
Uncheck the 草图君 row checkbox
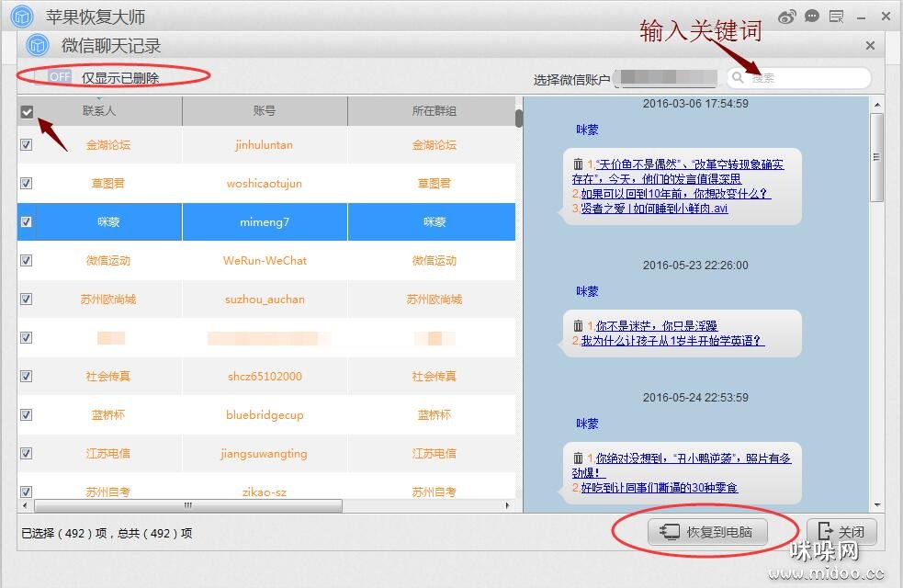tap(26, 183)
